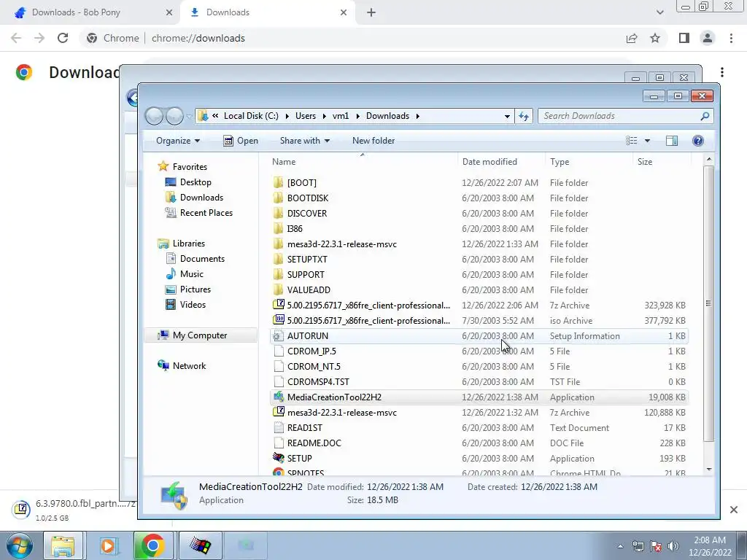This screenshot has height=560, width=747.
Task: Select the SETUP application icon
Action: pos(279,458)
